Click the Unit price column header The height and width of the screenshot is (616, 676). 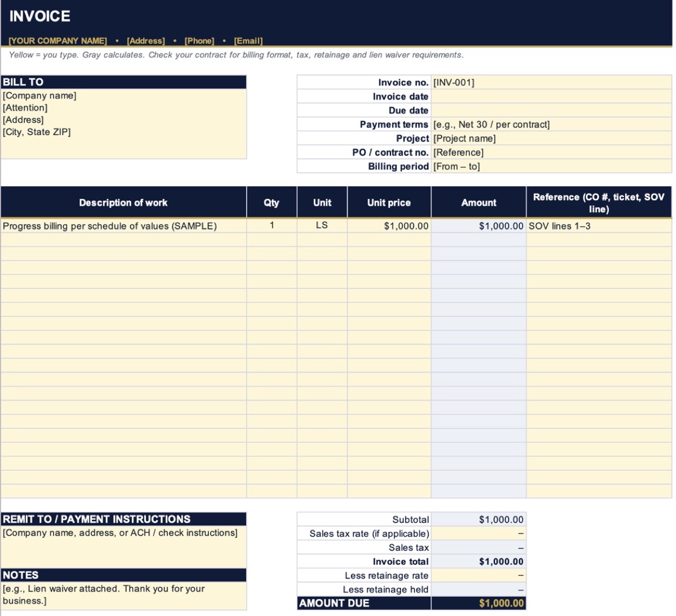(x=389, y=203)
